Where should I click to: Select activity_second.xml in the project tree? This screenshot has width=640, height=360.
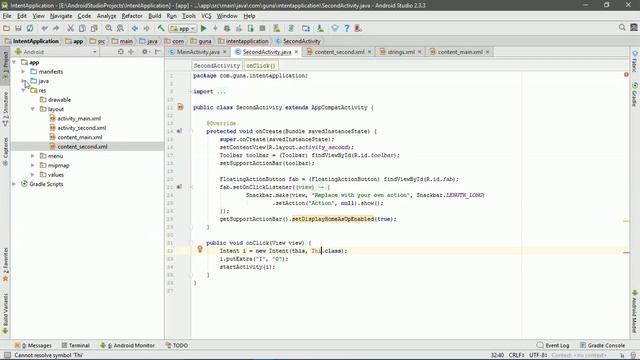click(x=81, y=128)
